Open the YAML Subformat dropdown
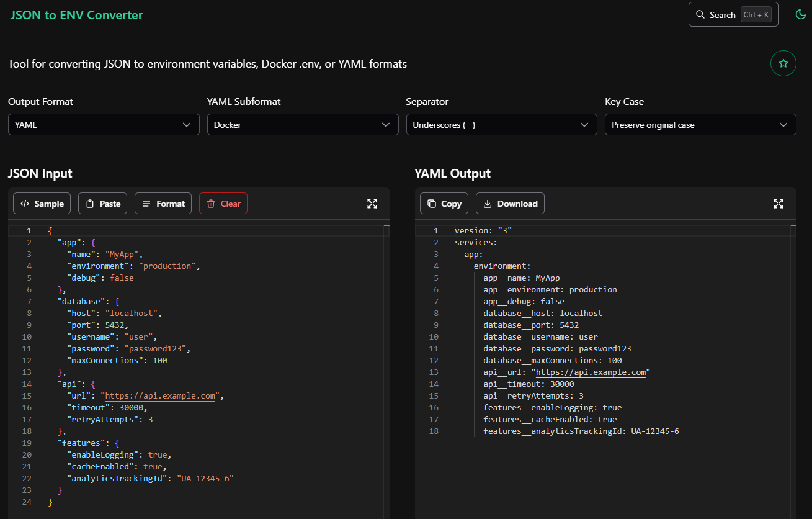This screenshot has width=812, height=519. click(302, 124)
